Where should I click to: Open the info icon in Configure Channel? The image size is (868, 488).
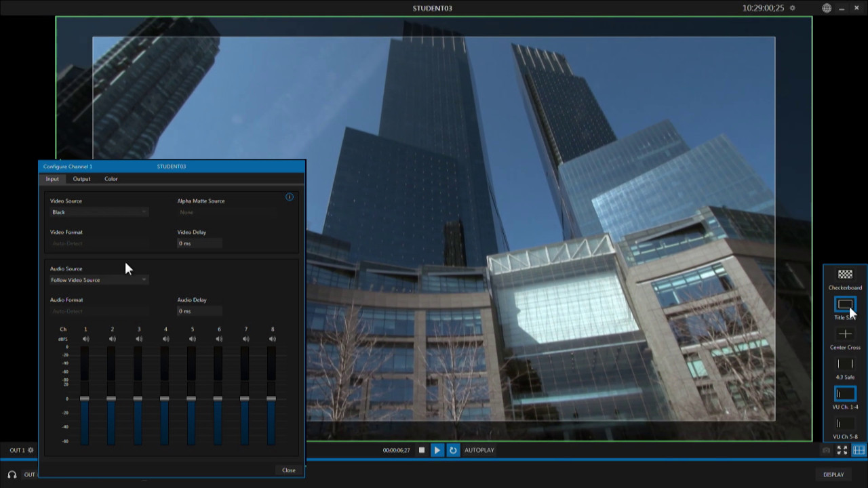point(290,197)
